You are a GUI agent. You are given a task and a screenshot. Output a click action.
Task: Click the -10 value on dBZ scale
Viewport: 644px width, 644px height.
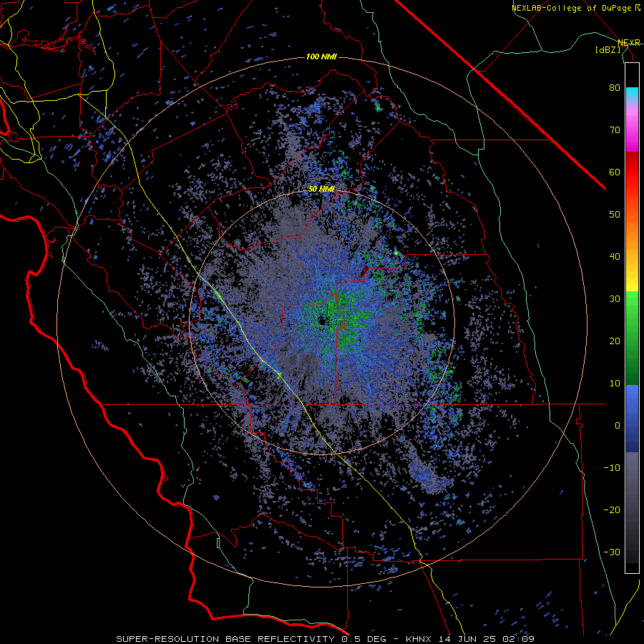(612, 468)
